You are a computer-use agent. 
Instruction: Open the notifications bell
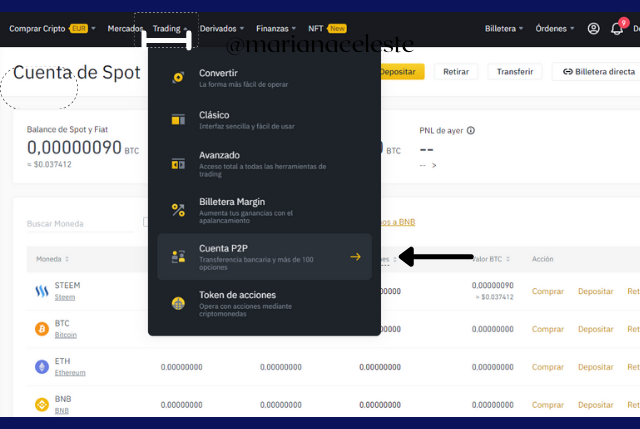tap(617, 29)
